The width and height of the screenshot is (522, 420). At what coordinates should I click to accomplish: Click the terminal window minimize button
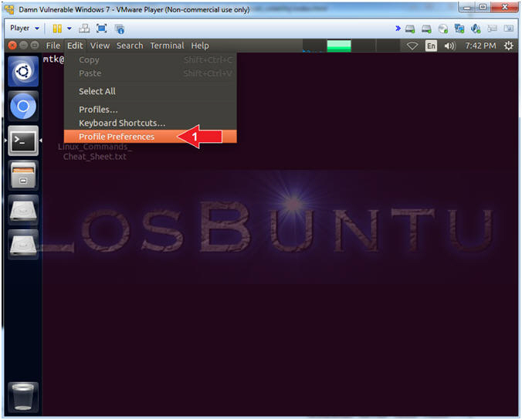click(23, 46)
